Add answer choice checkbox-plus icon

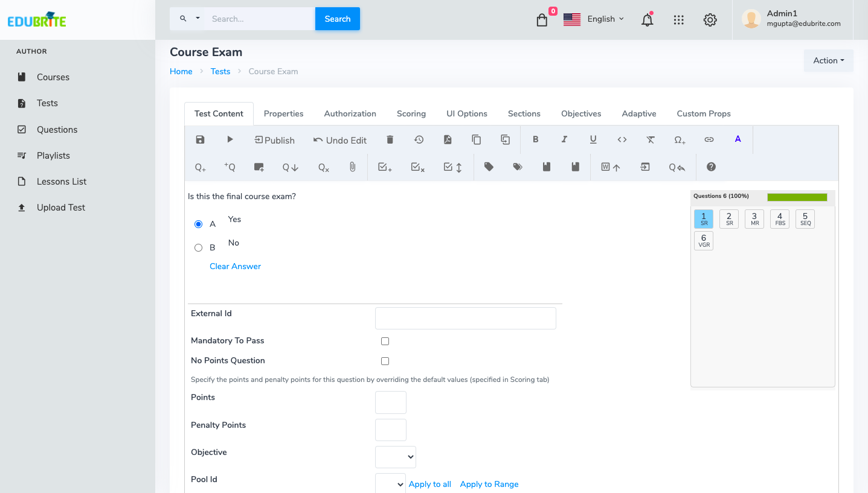click(385, 167)
